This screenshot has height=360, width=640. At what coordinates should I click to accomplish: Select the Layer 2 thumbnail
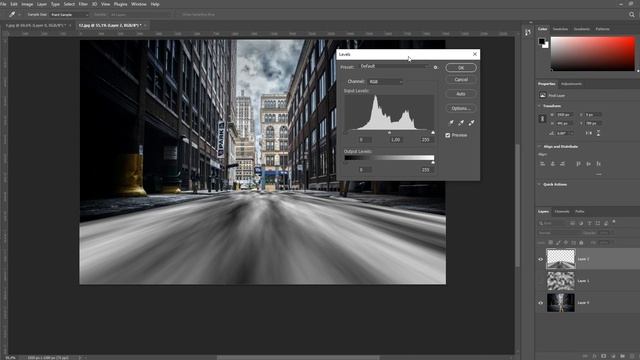pyautogui.click(x=561, y=259)
